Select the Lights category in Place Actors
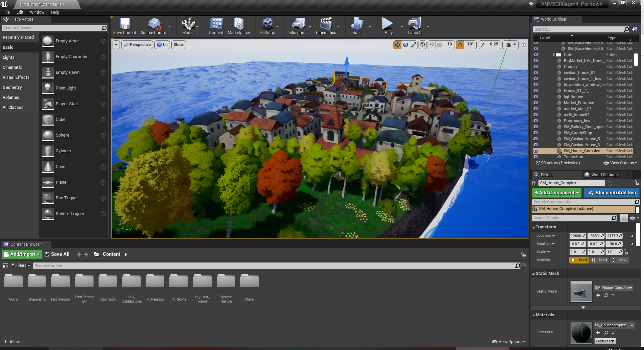 click(9, 57)
